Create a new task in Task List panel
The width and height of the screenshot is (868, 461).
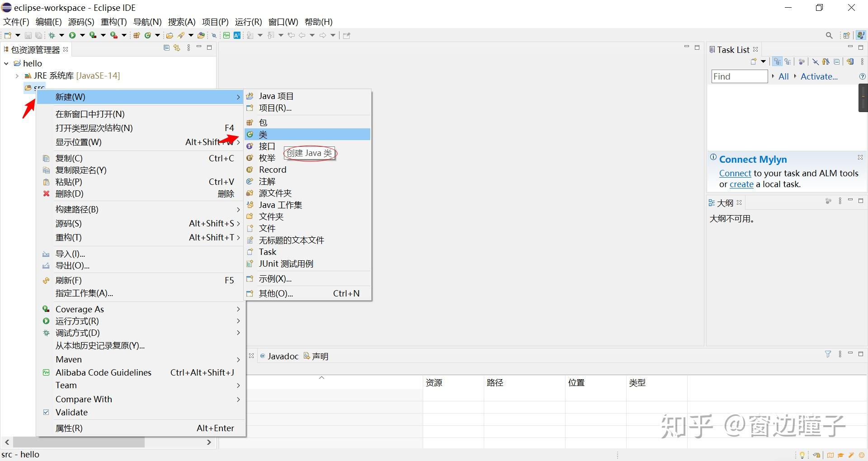coord(753,61)
